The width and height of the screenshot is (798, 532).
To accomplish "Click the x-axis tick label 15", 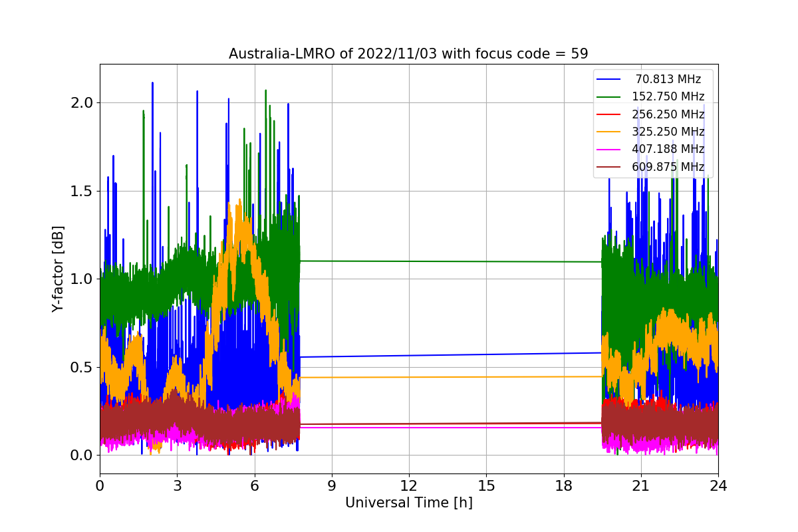I will tap(486, 485).
